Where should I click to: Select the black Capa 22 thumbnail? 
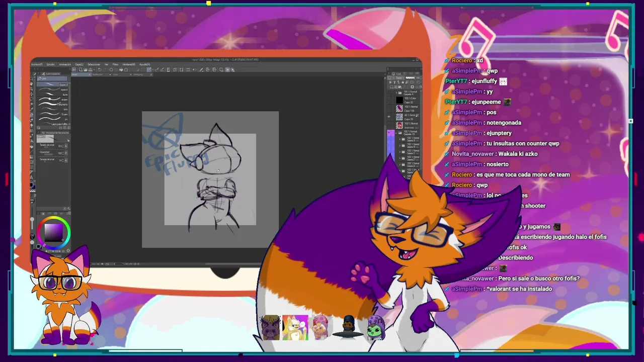coord(399,100)
